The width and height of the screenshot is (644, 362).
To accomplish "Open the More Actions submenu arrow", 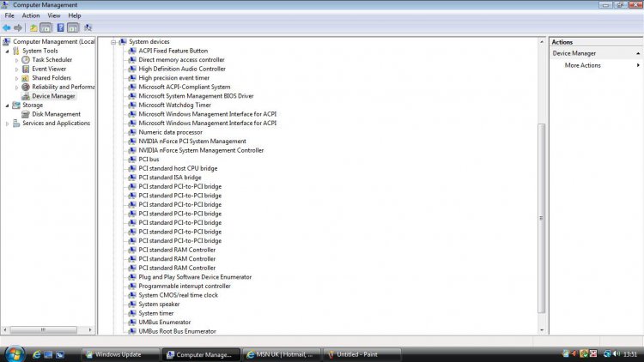I will click(x=638, y=65).
